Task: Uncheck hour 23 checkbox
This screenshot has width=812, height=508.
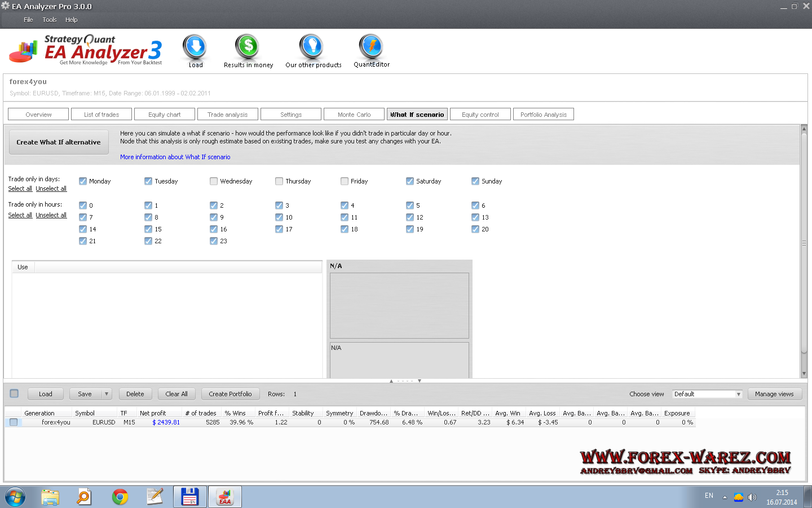Action: tap(214, 241)
